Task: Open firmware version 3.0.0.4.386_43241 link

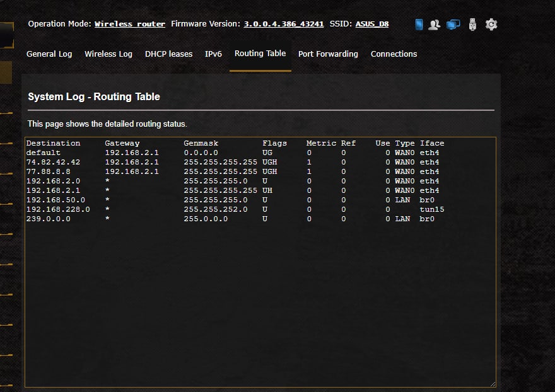Action: (x=284, y=24)
